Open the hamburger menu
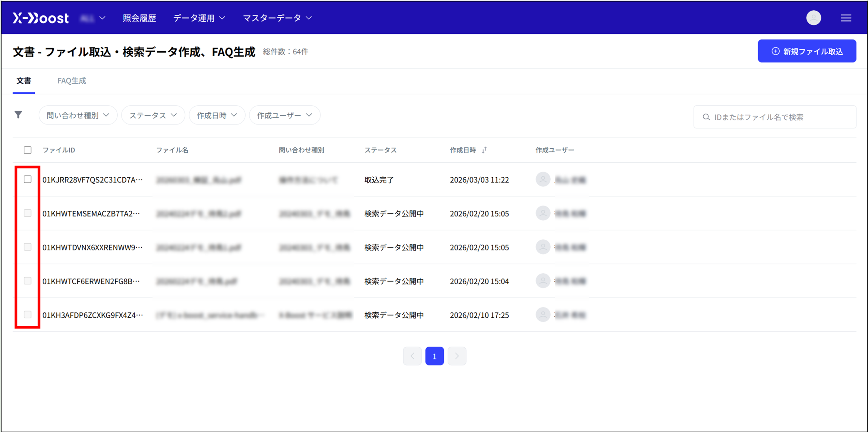Screen dimensions: 868x432 pyautogui.click(x=846, y=18)
